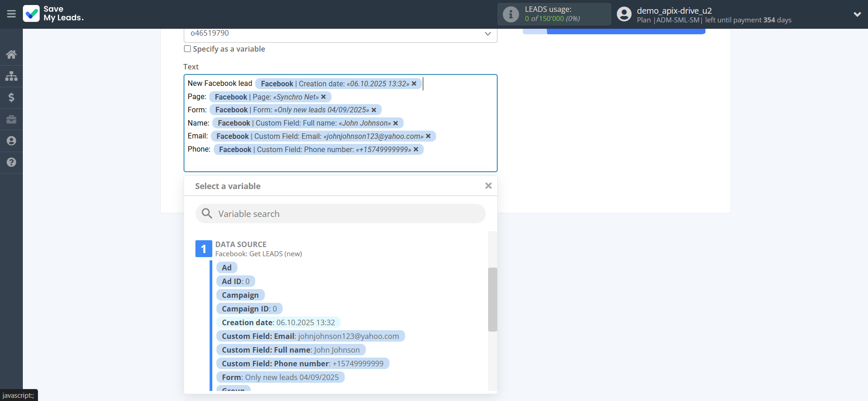Expand the account menu chevron
This screenshot has height=401, width=868.
coord(857,14)
